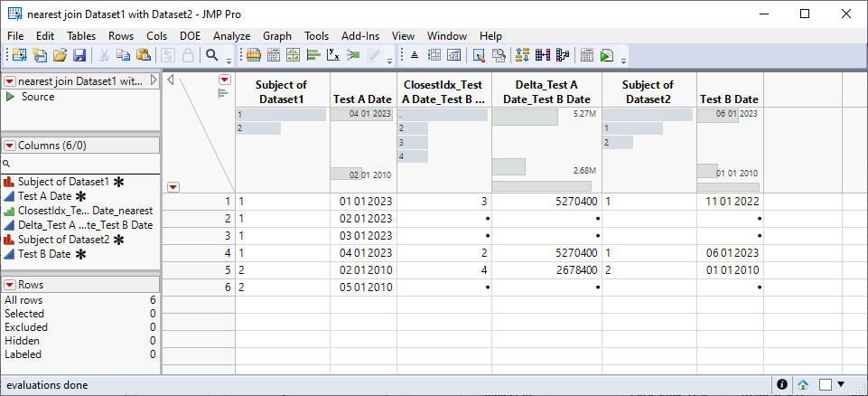Click the Paste clipboard toolbar icon
868x396 pixels.
(x=143, y=55)
